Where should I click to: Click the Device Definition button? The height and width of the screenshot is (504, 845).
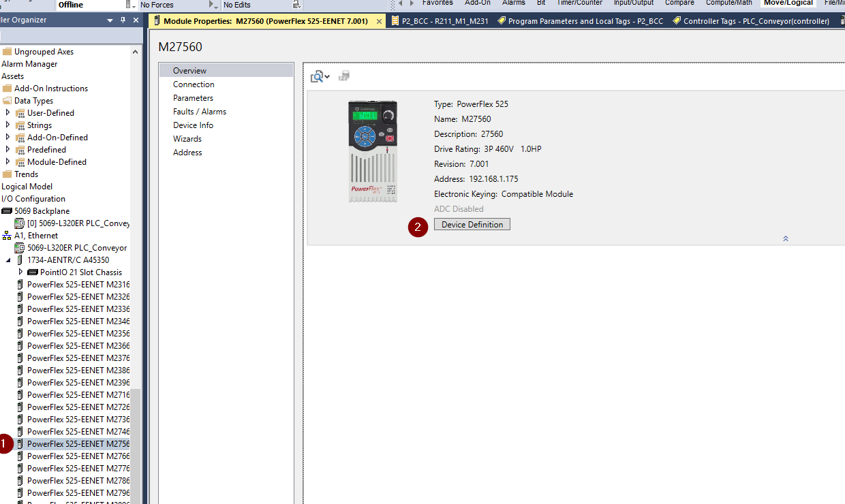click(472, 224)
